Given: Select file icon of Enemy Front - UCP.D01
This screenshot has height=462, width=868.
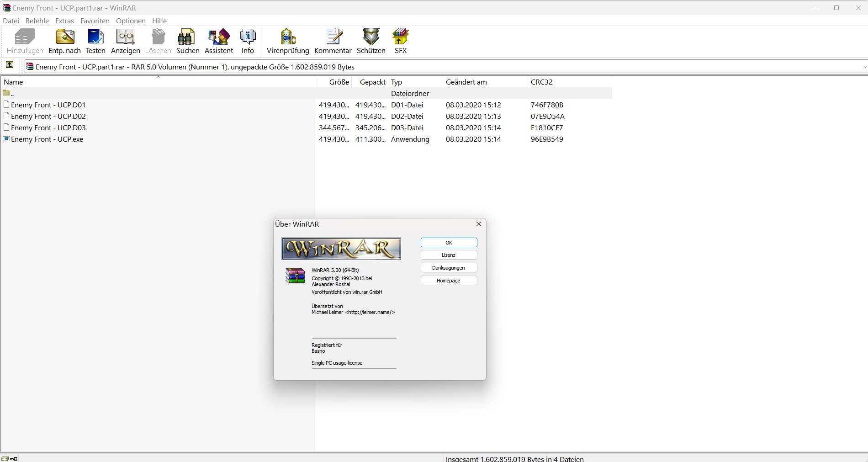Looking at the screenshot, I should 6,105.
